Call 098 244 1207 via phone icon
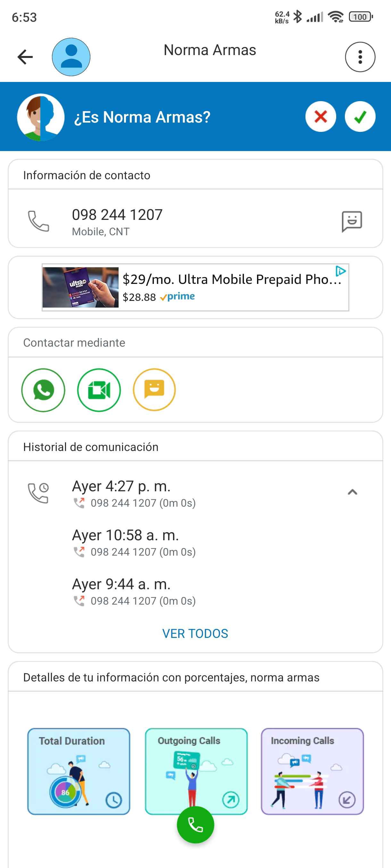Viewport: 391px width, 868px height. (x=38, y=221)
